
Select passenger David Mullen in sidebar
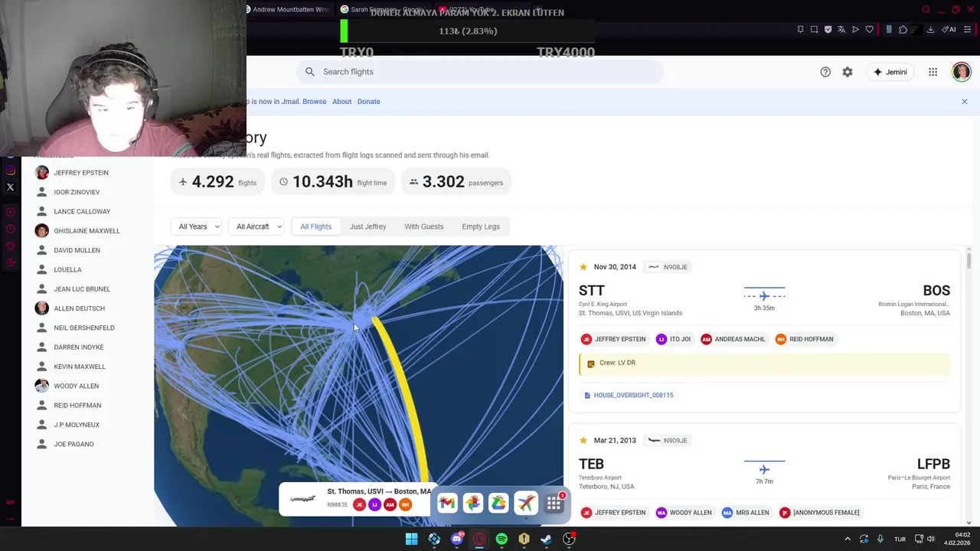coord(77,250)
